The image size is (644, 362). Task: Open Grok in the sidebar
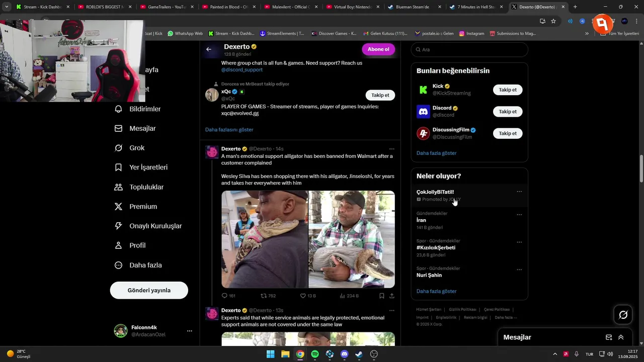point(130,148)
